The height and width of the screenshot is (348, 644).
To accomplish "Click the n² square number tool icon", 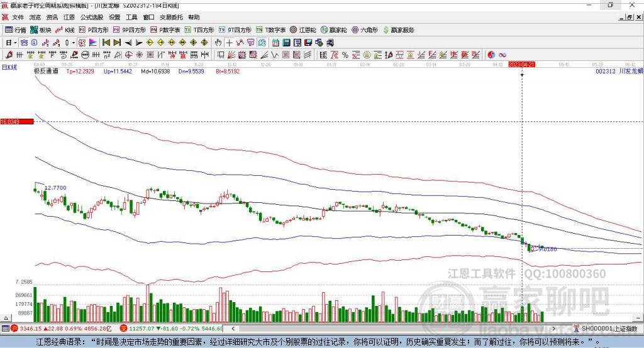I will (107, 55).
